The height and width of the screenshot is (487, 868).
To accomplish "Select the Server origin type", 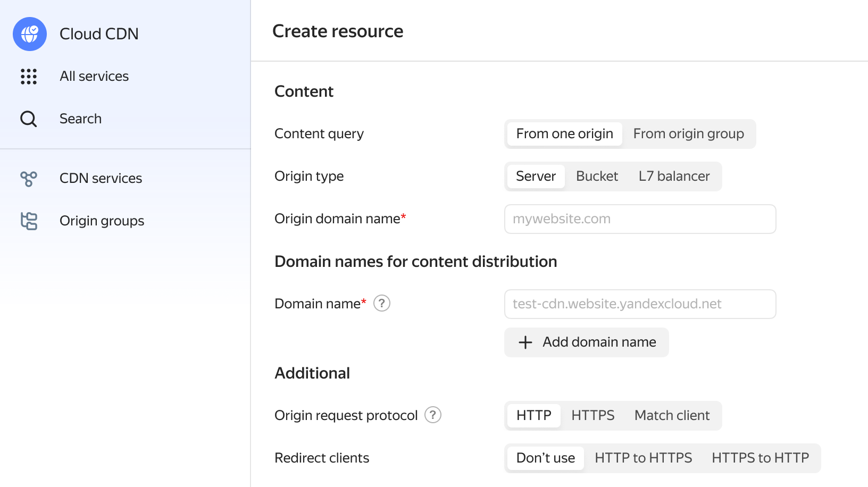I will pyautogui.click(x=536, y=176).
